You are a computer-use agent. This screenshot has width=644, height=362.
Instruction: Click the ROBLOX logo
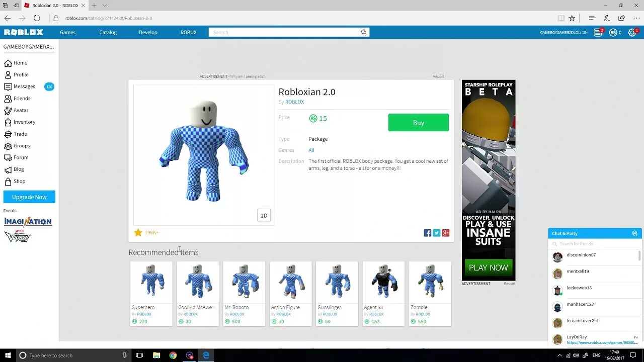(x=24, y=32)
